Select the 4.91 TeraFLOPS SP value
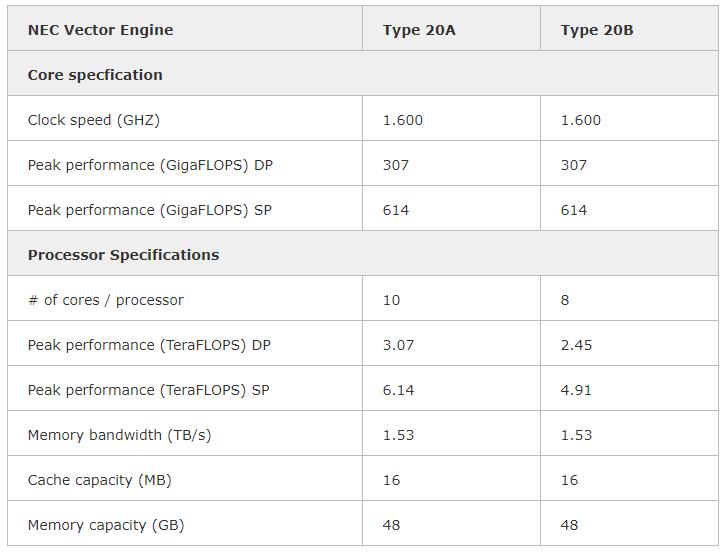The image size is (724, 552). [576, 390]
